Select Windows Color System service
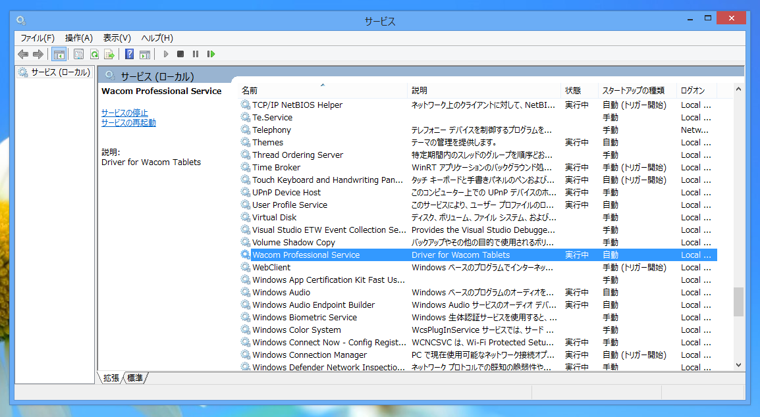Screen dimensions: 760x417 coord(478,330)
